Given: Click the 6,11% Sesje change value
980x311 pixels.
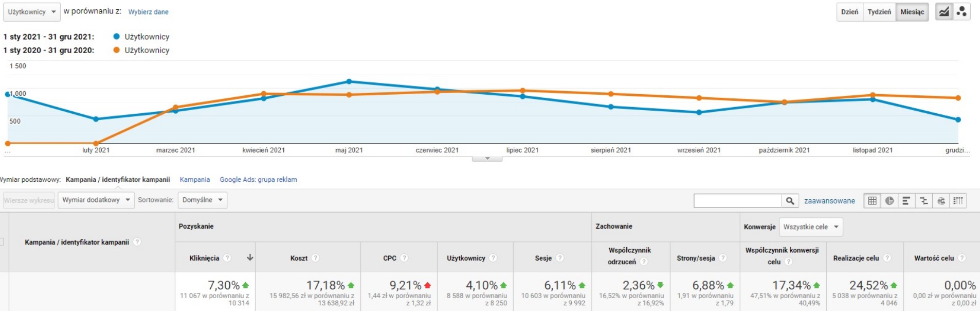Looking at the screenshot, I should (x=560, y=285).
